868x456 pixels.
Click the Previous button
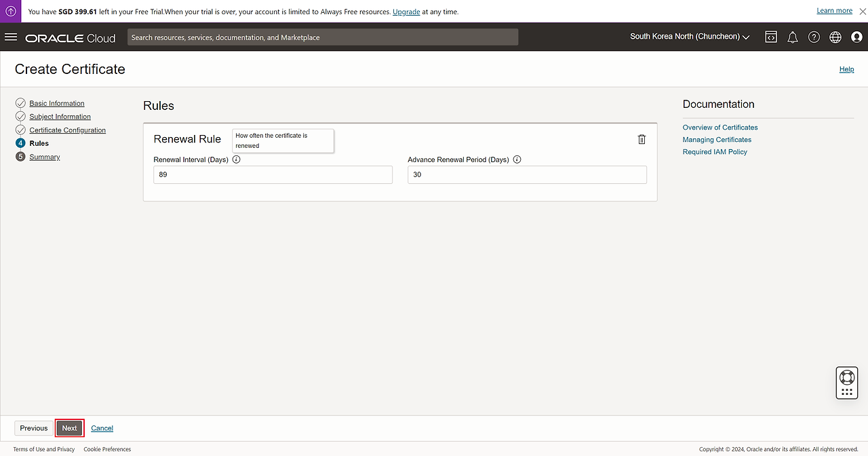click(x=34, y=428)
